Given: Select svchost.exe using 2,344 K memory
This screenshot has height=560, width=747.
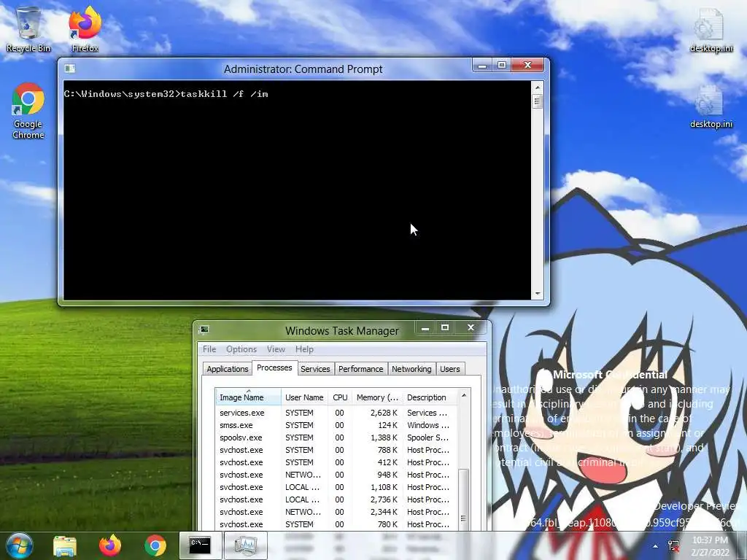Looking at the screenshot, I should 336,512.
